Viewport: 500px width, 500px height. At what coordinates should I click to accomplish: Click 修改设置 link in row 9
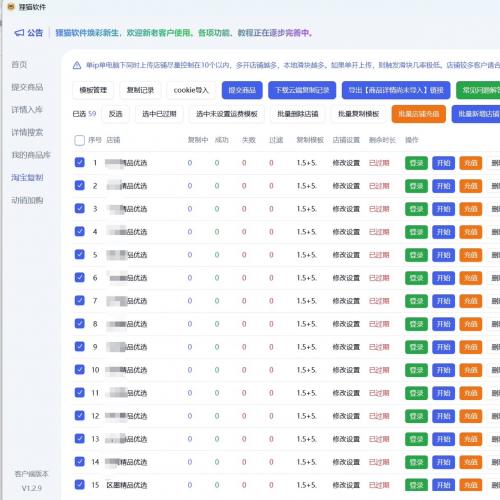[346, 347]
